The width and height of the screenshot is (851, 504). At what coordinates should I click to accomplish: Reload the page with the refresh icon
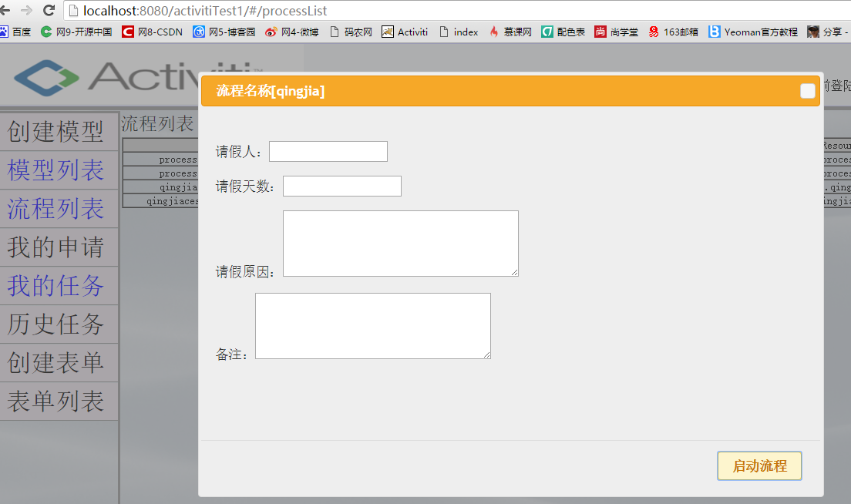click(x=49, y=10)
